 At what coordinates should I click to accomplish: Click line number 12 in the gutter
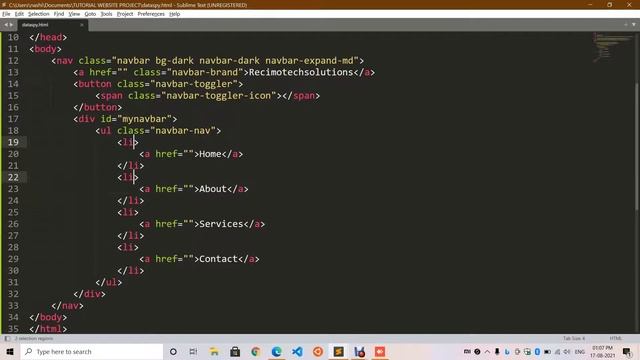[13, 60]
